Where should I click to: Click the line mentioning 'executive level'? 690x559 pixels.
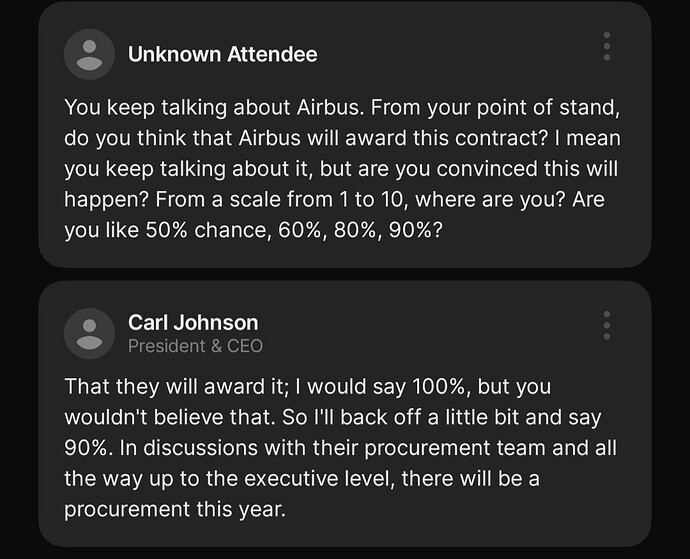click(302, 479)
